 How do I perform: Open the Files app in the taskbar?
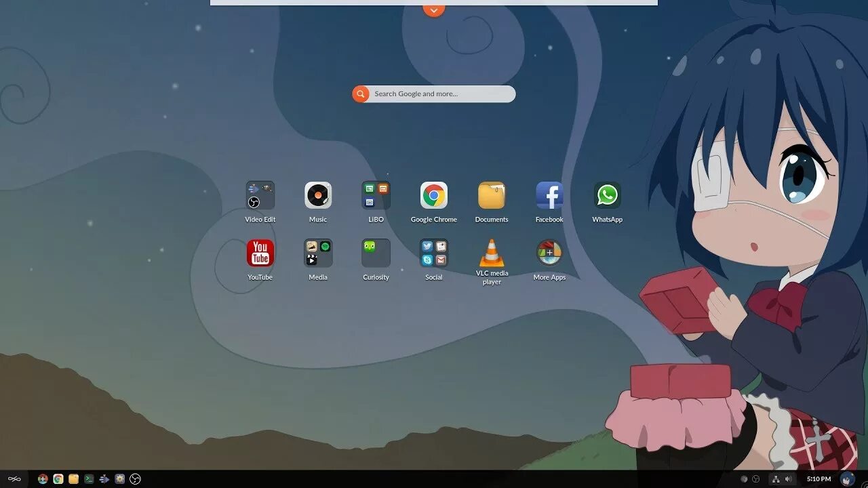point(73,479)
